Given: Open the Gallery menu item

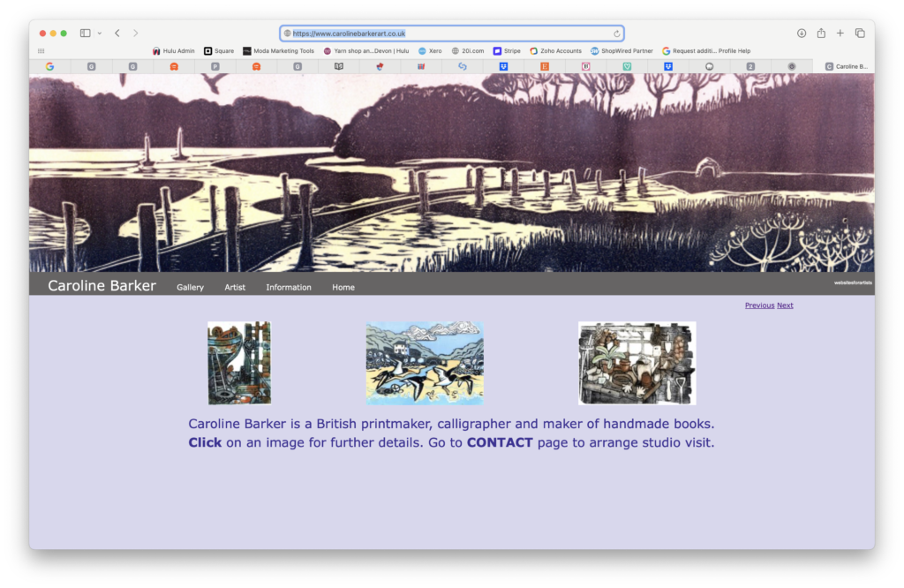Looking at the screenshot, I should click(191, 287).
